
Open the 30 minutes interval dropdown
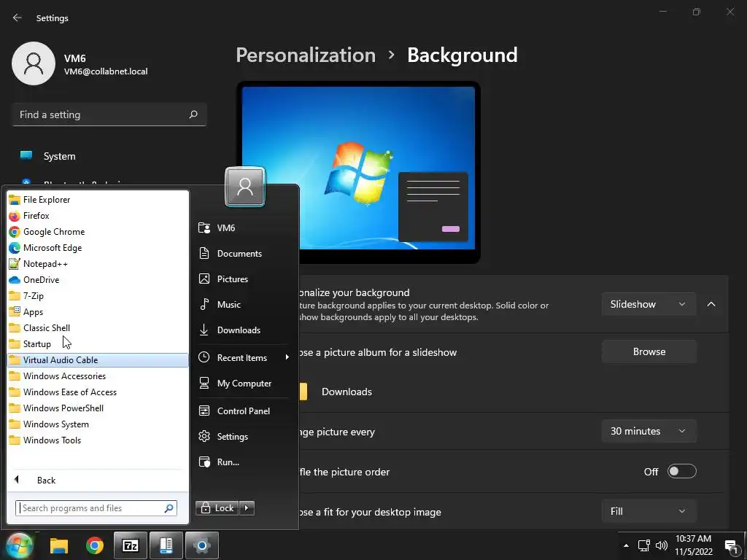[x=649, y=432]
